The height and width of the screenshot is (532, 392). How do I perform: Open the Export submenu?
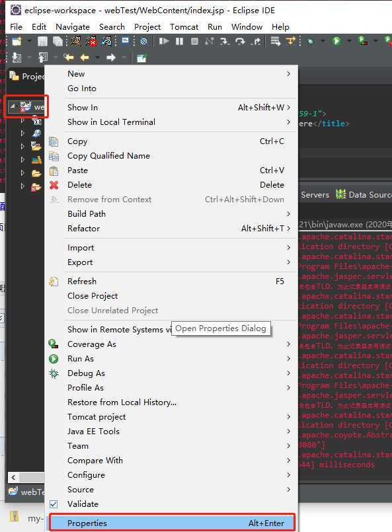tap(172, 262)
